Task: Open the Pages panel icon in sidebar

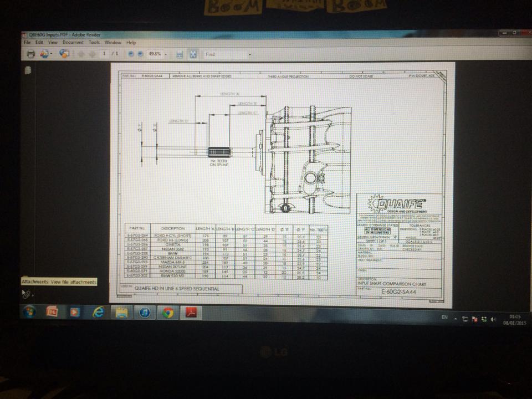Action: (x=28, y=70)
